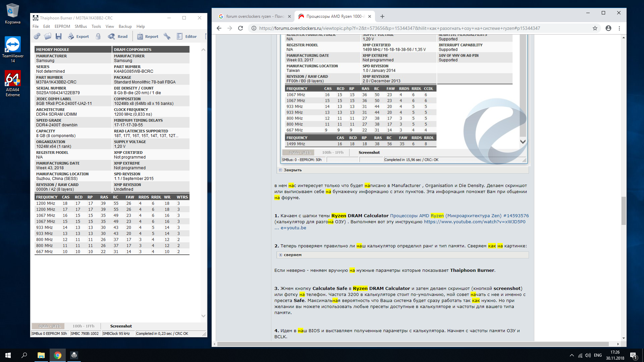Click the Read SPD toolbar button
This screenshot has width=644, height=362.
pos(118,36)
